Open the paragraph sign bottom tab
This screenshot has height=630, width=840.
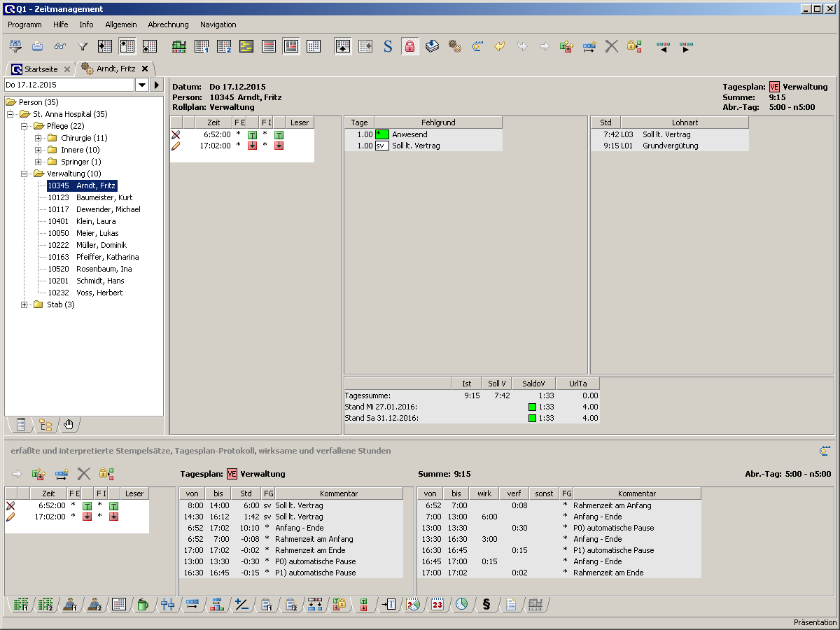coord(486,605)
